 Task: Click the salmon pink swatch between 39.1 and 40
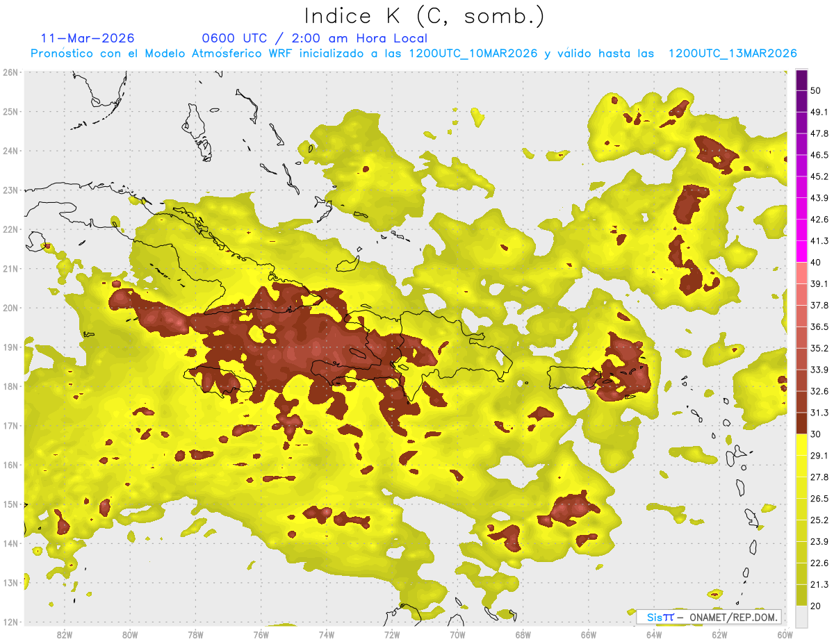tap(801, 273)
